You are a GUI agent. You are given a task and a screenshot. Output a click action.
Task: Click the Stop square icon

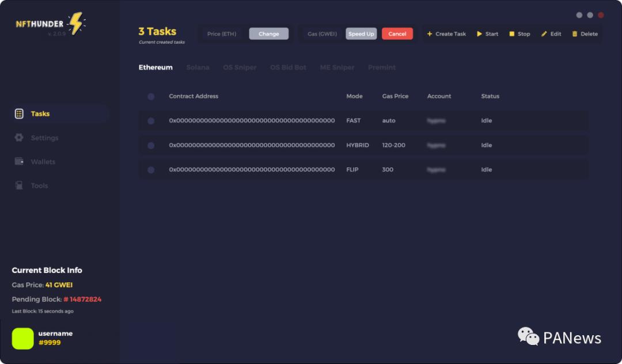(x=512, y=34)
